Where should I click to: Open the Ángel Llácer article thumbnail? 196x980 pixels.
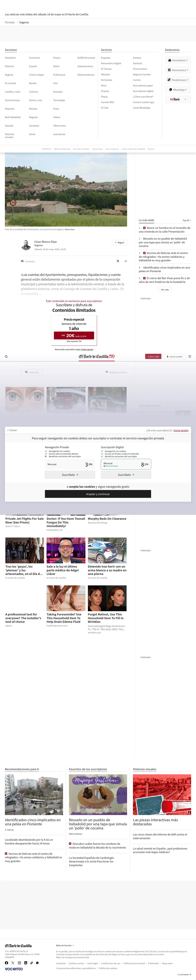pyautogui.click(x=66, y=550)
